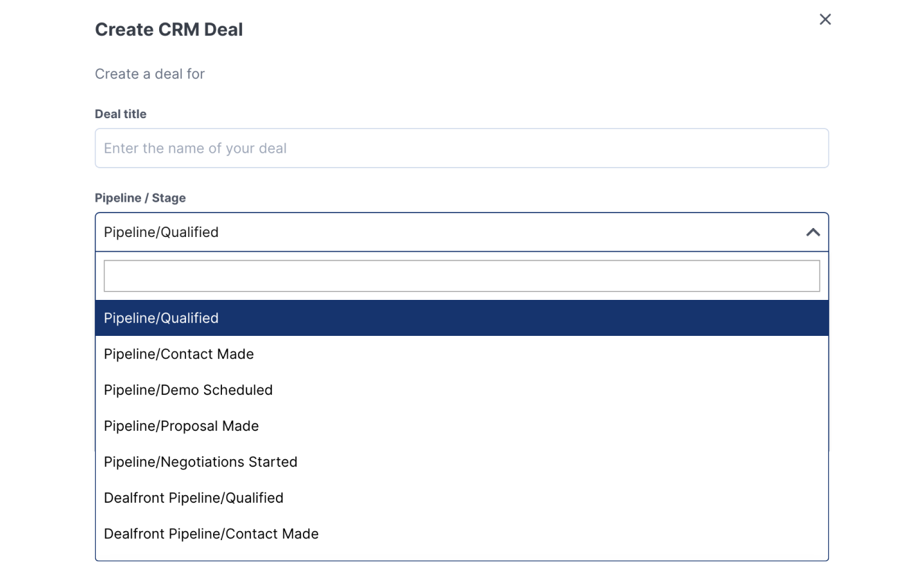Viewport: 924px width, 578px height.
Task: Click the "Create CRM Deal" heading
Action: tap(169, 30)
